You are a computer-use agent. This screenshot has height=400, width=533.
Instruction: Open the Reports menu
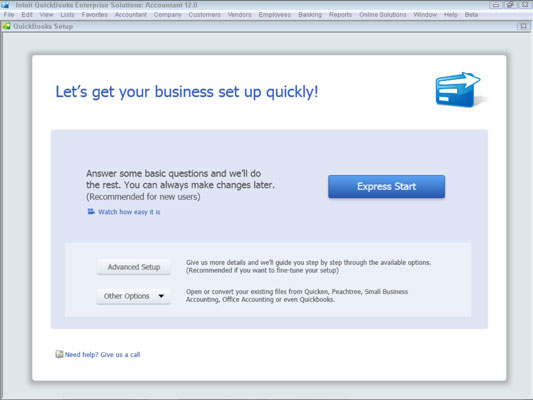[x=340, y=15]
